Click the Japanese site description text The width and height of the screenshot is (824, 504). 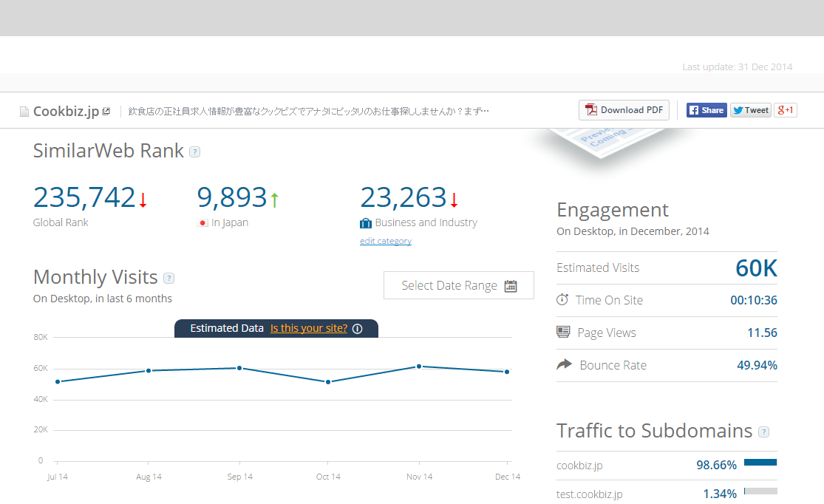tap(308, 111)
